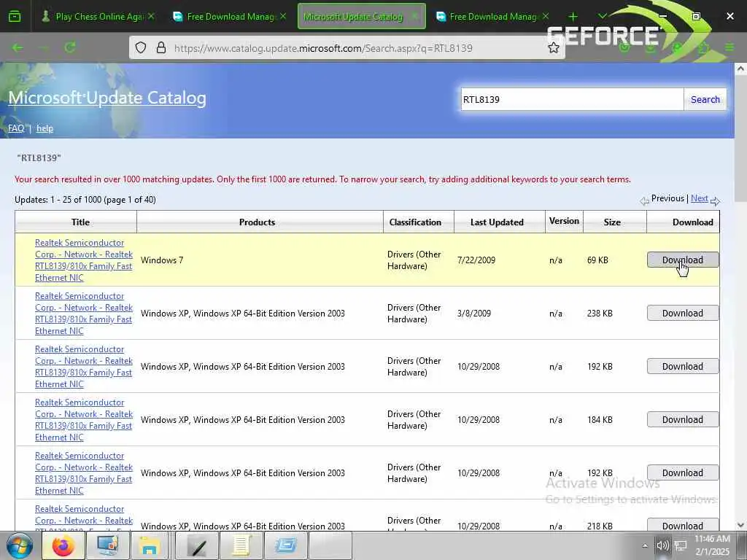Sort results by Version column
The width and height of the screenshot is (747, 560).
coord(564,221)
